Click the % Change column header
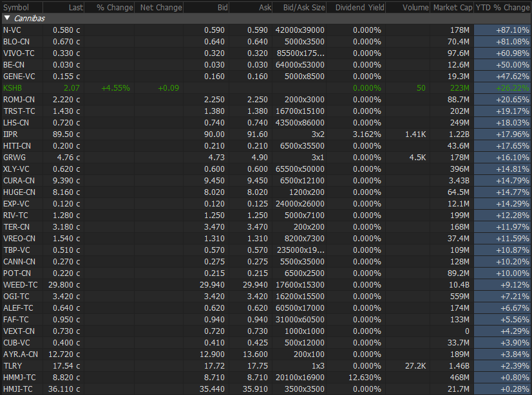Screen dimensions: 532x395 (115, 7)
